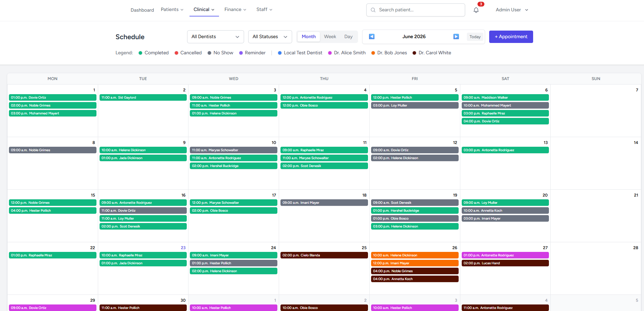Click the Dr. Alice Smith legend entry
The image size is (644, 311).
tap(347, 53)
